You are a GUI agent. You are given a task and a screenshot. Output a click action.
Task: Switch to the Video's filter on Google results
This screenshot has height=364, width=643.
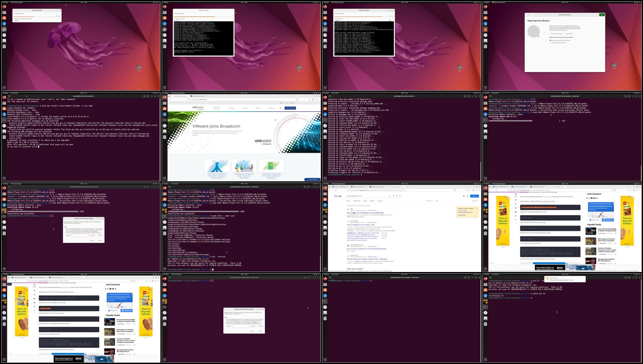pyautogui.click(x=348, y=201)
